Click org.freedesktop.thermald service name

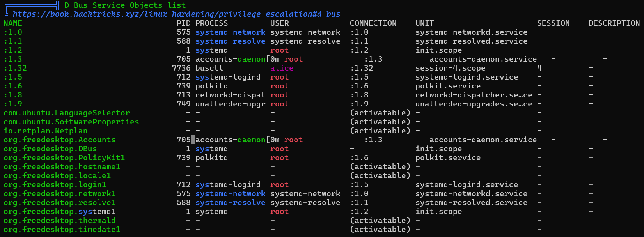60,221
